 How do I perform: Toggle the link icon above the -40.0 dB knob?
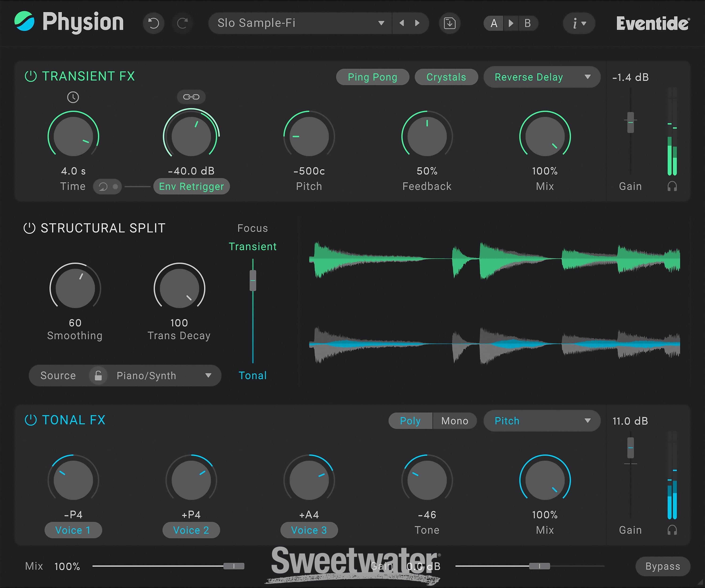(191, 97)
